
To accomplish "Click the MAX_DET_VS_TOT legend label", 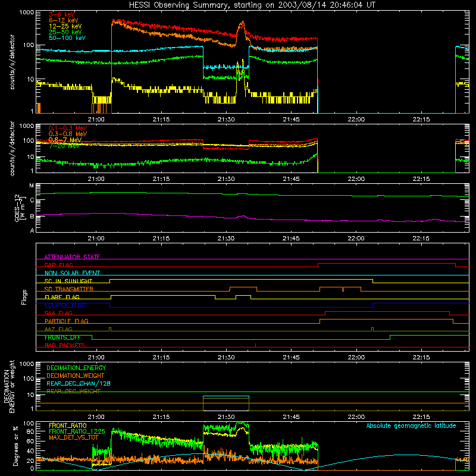I will tap(73, 437).
